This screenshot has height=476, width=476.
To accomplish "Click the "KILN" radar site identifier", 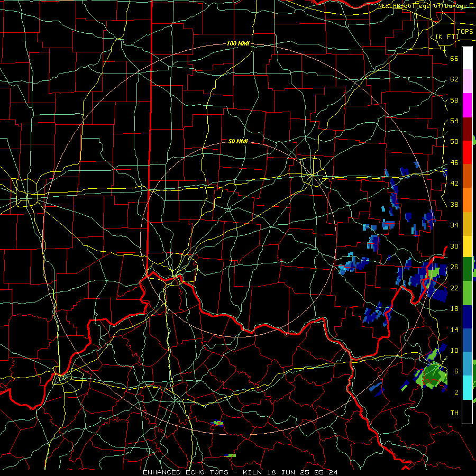I will 253,472.
